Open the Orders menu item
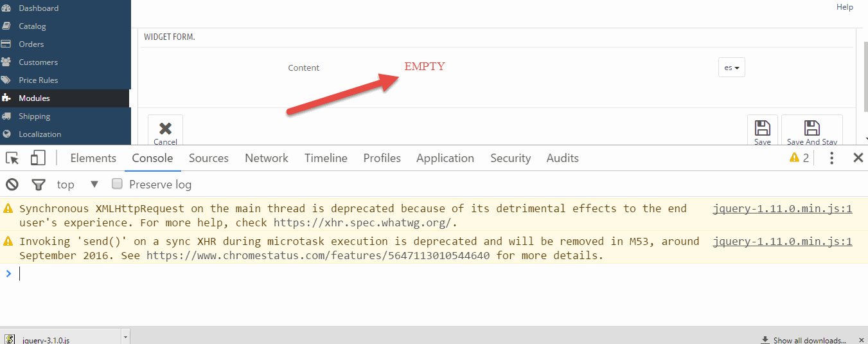The height and width of the screenshot is (344, 868). click(x=31, y=44)
